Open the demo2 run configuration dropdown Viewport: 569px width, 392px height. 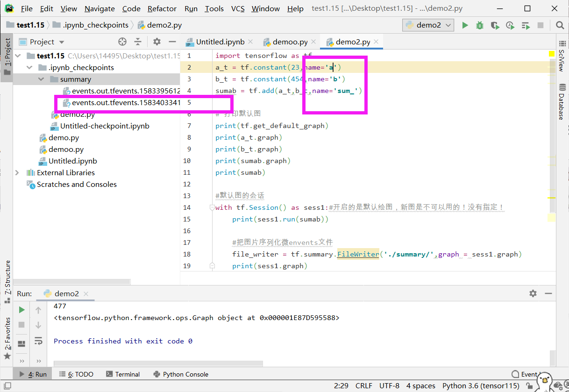(428, 25)
